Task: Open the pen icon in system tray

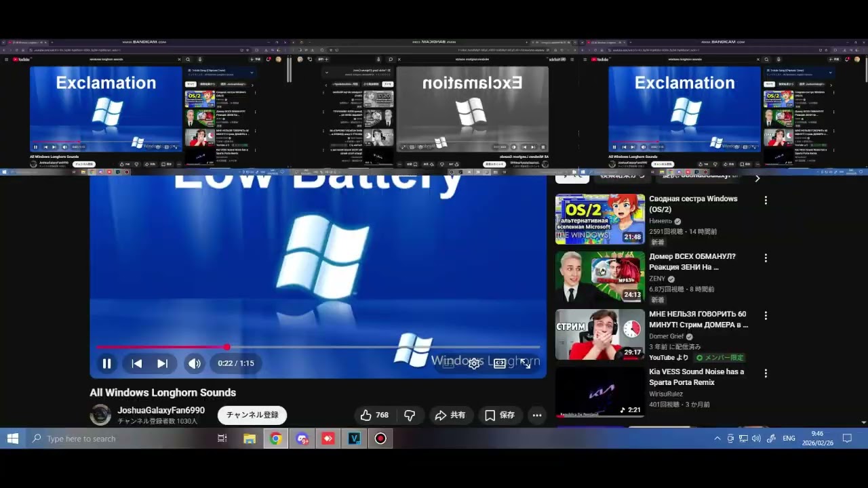Action: tap(771, 439)
